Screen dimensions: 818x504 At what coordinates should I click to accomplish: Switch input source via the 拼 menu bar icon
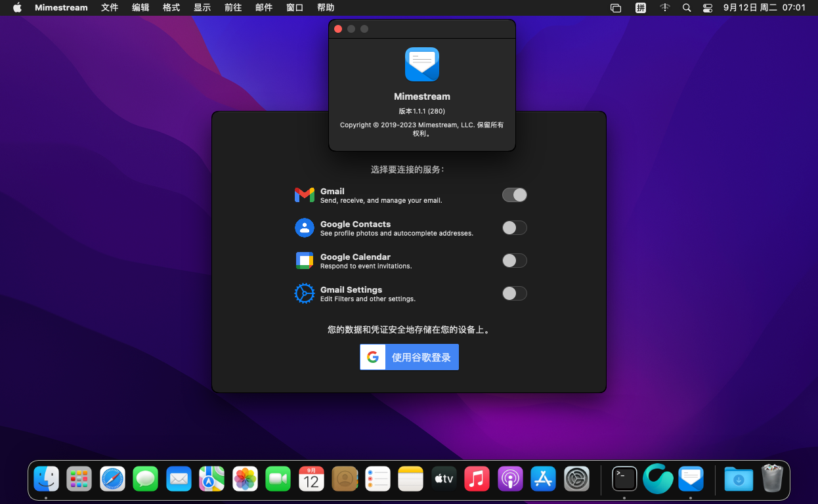641,7
